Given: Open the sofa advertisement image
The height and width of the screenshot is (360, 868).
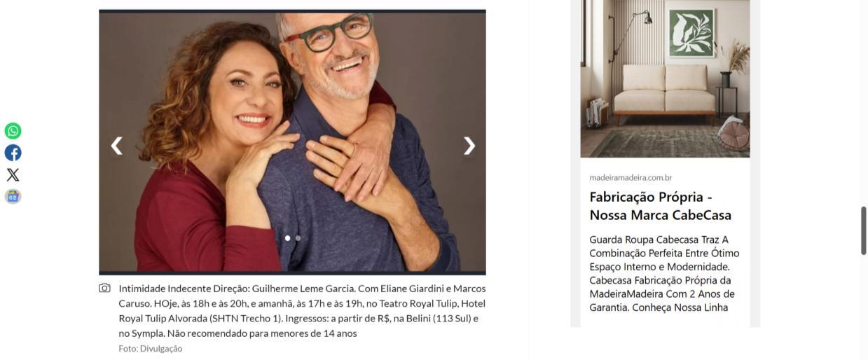Looking at the screenshot, I should pos(665,78).
